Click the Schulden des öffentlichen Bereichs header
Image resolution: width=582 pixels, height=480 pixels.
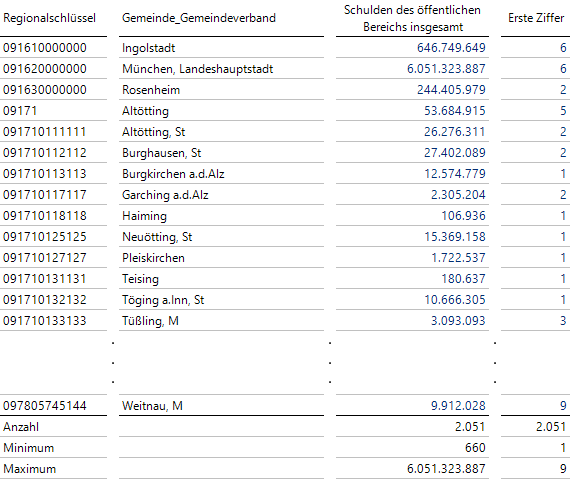[412, 18]
